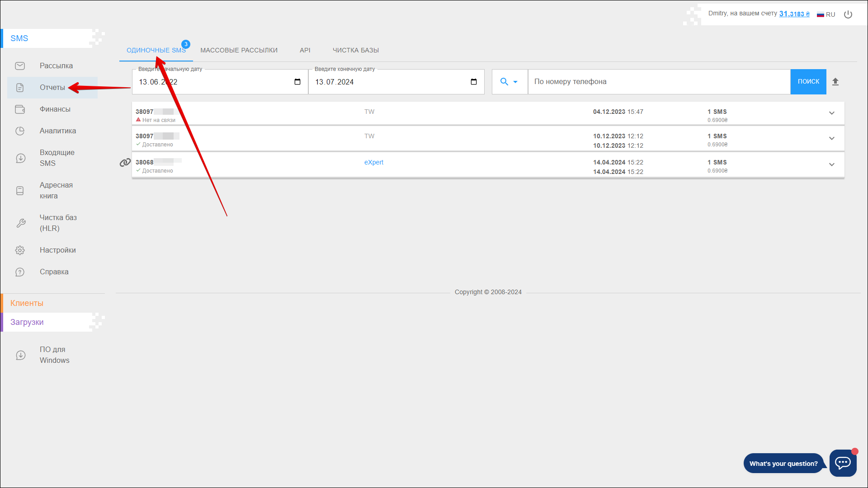Click the Адресная книга book icon
The image size is (868, 488).
click(20, 191)
